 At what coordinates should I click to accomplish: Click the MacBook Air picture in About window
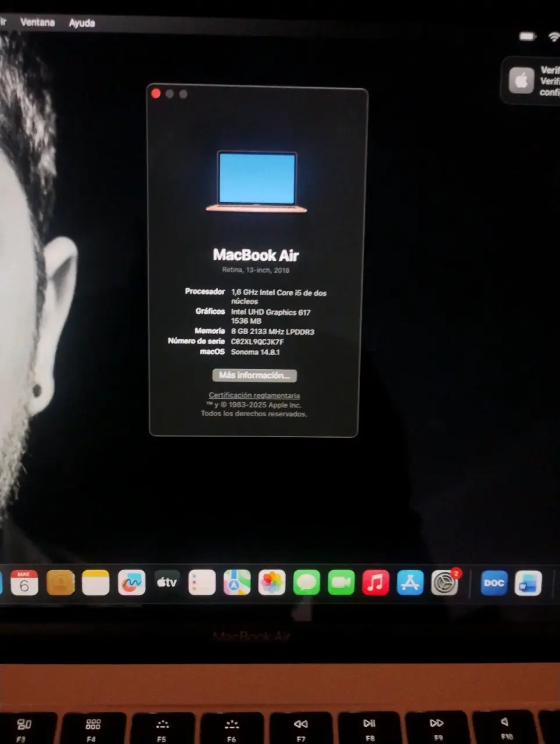[x=256, y=182]
